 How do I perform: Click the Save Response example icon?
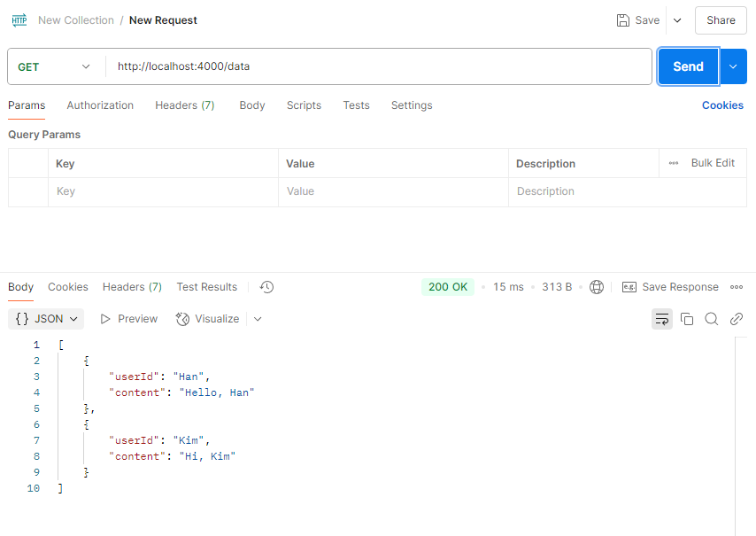click(629, 287)
